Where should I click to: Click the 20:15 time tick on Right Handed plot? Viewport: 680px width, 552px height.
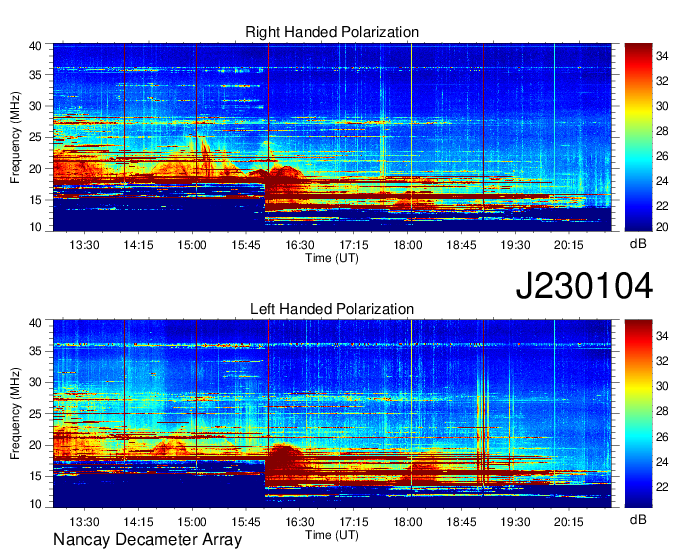click(x=569, y=245)
